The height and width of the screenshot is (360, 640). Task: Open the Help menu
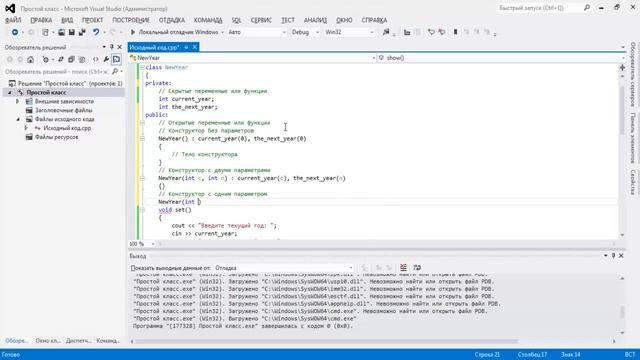tap(374, 20)
